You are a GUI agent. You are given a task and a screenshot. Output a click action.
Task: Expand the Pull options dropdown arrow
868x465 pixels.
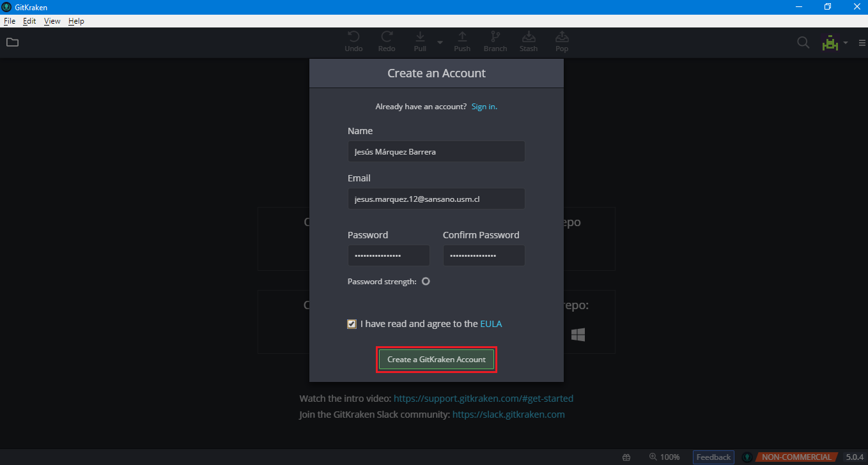(440, 42)
